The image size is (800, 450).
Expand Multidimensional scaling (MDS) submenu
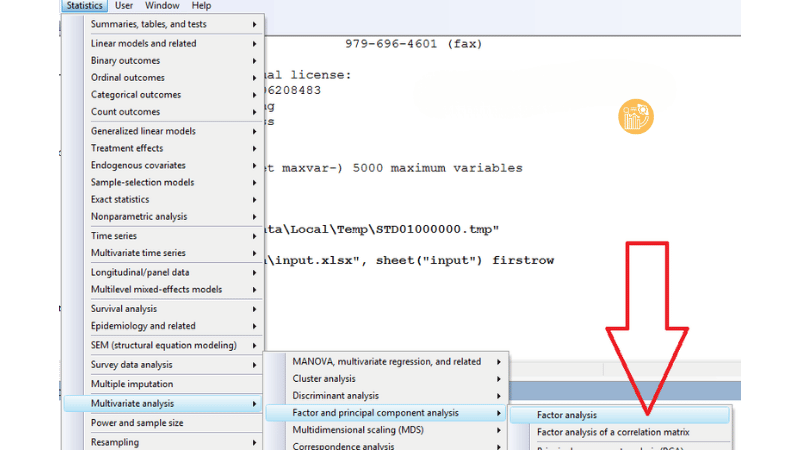pyautogui.click(x=360, y=429)
